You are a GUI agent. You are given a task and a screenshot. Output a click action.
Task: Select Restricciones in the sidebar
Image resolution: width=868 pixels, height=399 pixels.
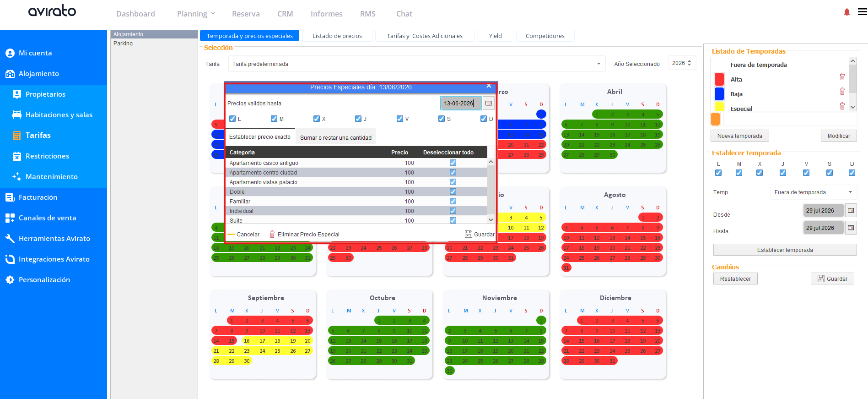click(x=47, y=156)
